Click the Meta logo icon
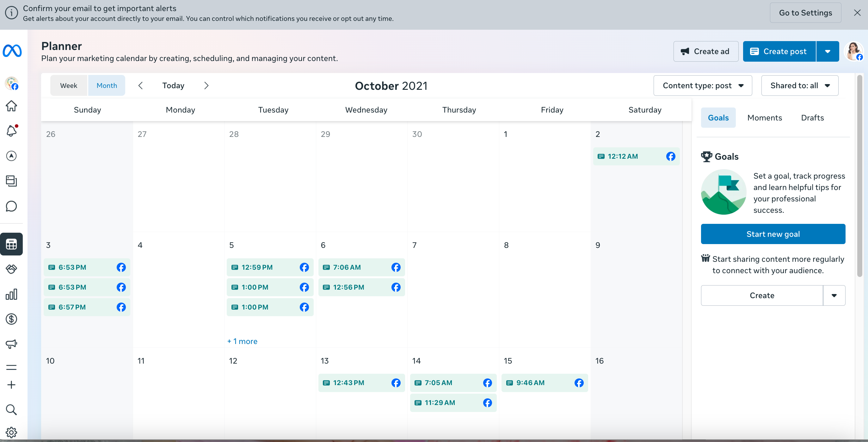Image resolution: width=868 pixels, height=442 pixels. pos(12,51)
